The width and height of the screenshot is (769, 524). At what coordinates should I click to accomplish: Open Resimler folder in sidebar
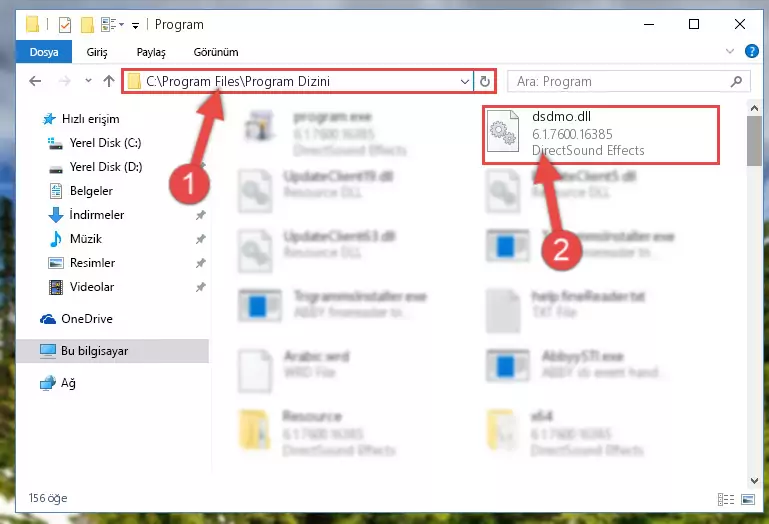click(x=82, y=263)
